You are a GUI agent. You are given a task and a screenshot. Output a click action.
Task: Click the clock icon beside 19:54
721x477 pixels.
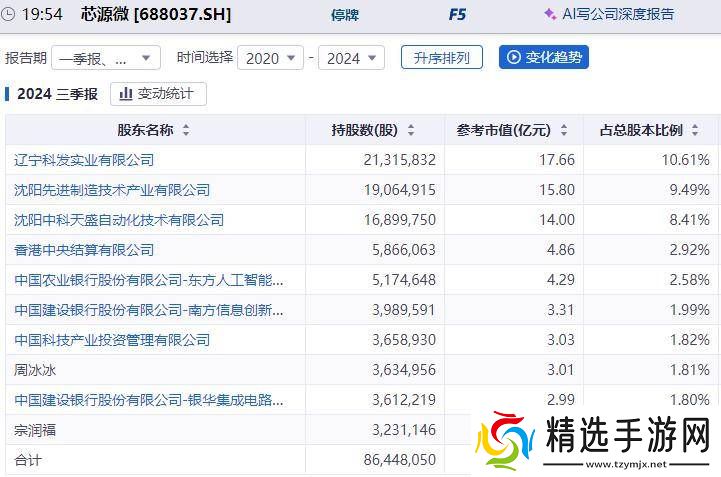click(9, 15)
